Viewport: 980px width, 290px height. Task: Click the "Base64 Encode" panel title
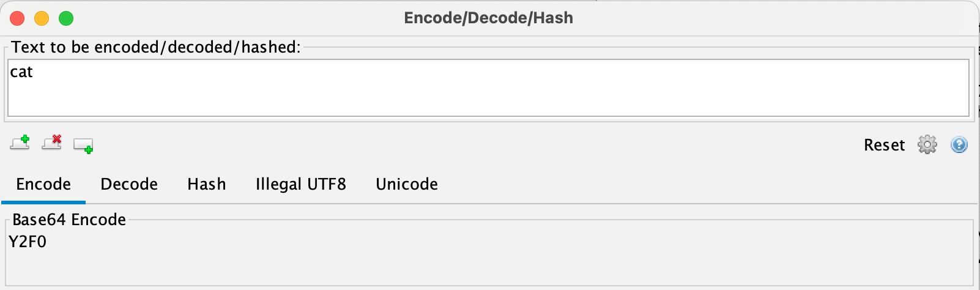tap(69, 220)
